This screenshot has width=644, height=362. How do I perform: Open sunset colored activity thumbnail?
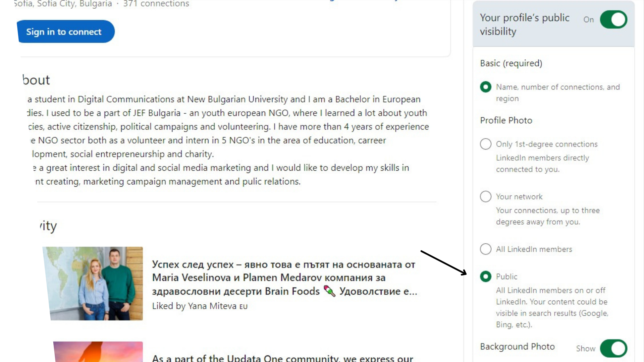(x=98, y=351)
